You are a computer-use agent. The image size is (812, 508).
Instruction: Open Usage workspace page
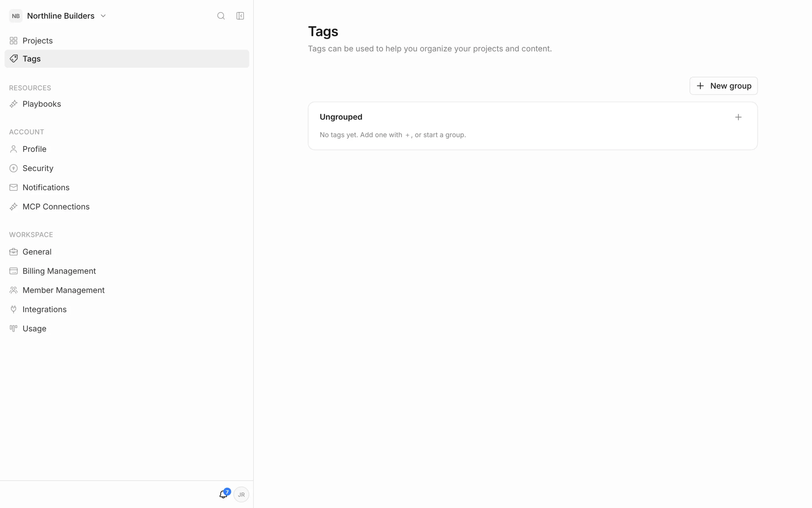[127, 328]
